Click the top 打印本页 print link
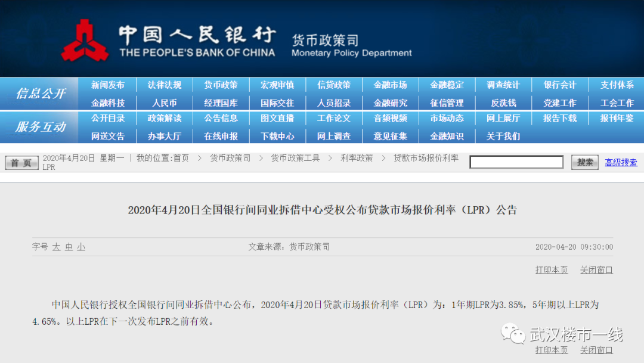 click(x=552, y=270)
